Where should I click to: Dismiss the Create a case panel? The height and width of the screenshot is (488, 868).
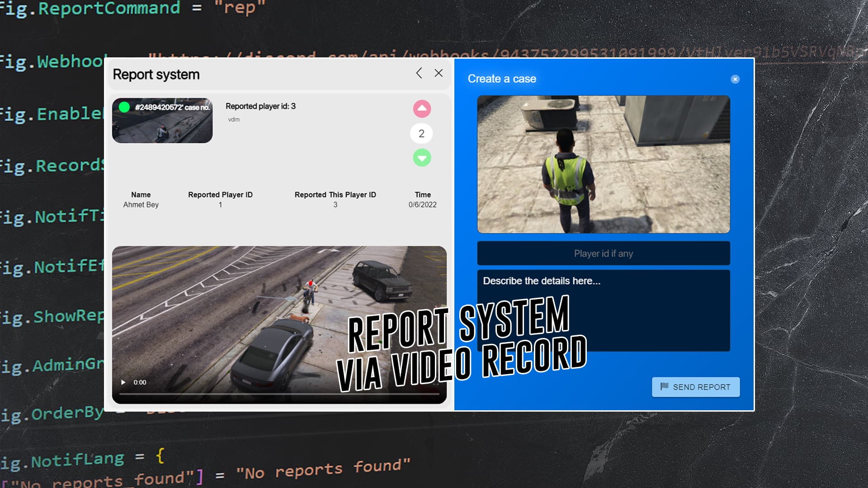(735, 80)
